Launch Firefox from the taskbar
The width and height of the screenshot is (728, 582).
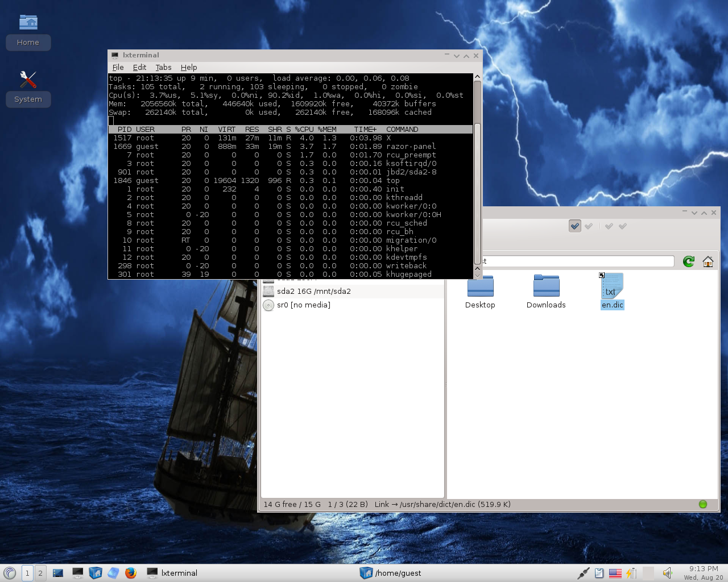point(131,573)
